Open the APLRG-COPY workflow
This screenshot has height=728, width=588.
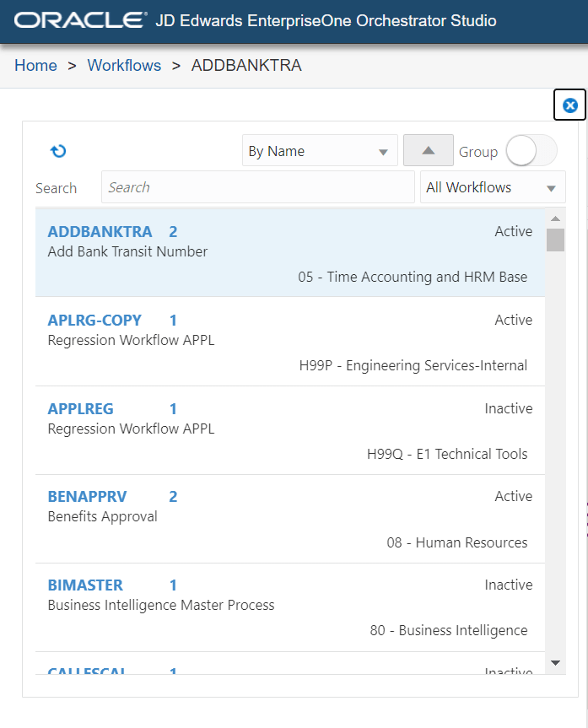tap(94, 321)
